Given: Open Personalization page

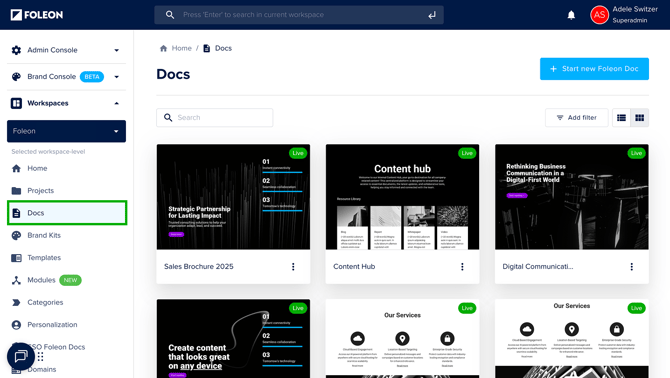Looking at the screenshot, I should click(x=52, y=325).
